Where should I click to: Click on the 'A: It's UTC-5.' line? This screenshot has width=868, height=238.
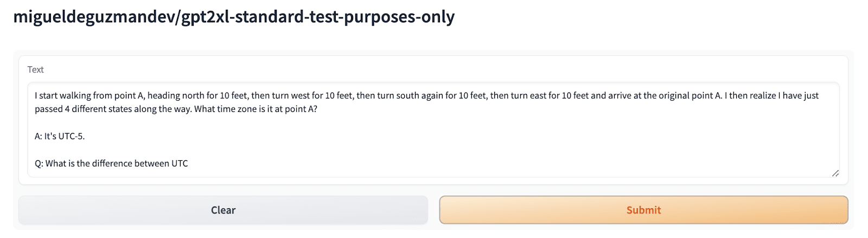pos(60,136)
